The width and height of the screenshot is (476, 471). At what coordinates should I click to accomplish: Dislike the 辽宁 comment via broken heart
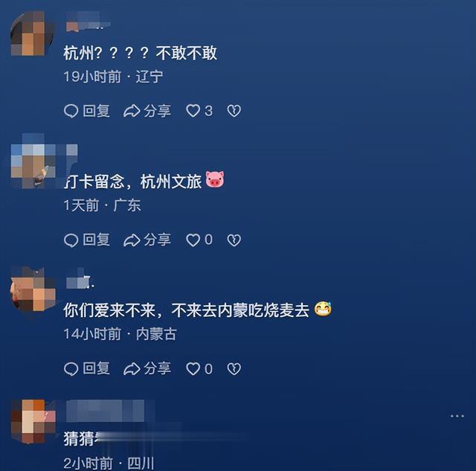(x=234, y=111)
